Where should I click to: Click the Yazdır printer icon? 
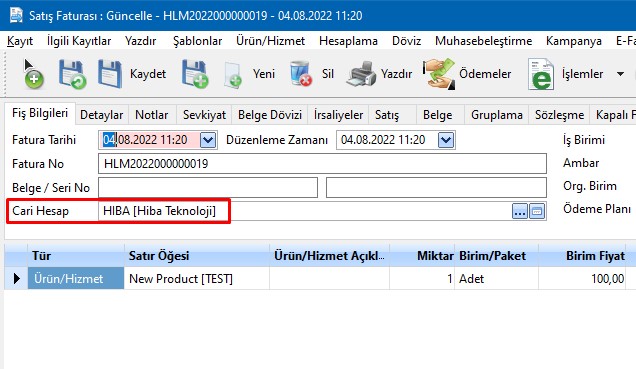tap(361, 74)
